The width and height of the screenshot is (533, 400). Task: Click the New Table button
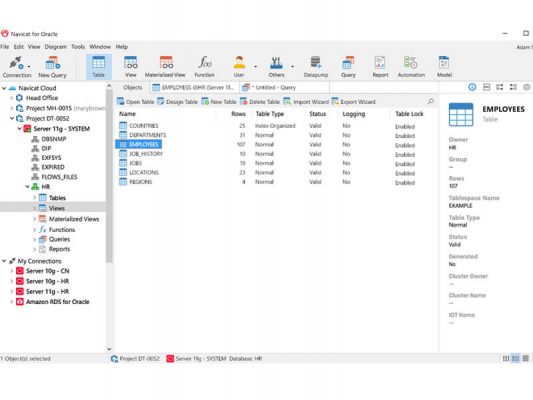pyautogui.click(x=219, y=102)
